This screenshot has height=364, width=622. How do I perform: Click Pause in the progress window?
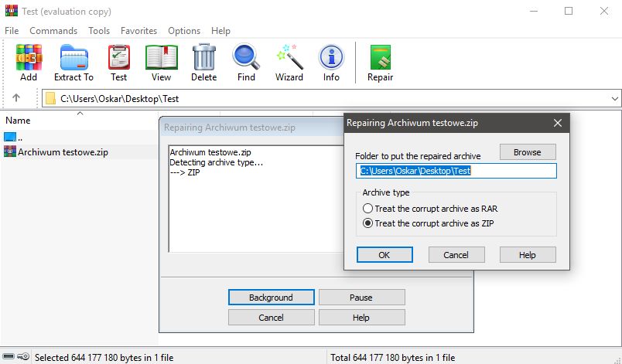[x=362, y=297]
